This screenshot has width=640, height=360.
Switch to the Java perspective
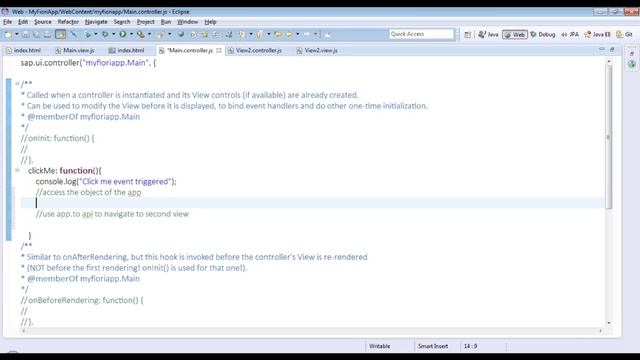pyautogui.click(x=489, y=35)
